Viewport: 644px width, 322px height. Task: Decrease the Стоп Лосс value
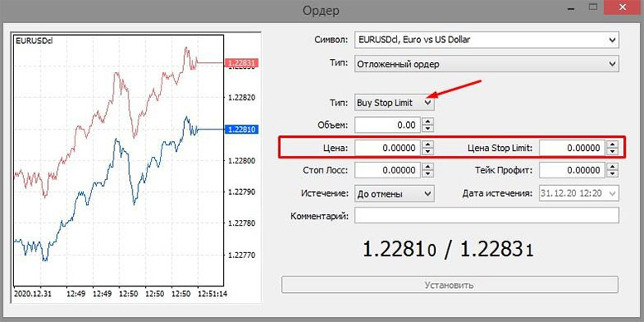click(428, 173)
